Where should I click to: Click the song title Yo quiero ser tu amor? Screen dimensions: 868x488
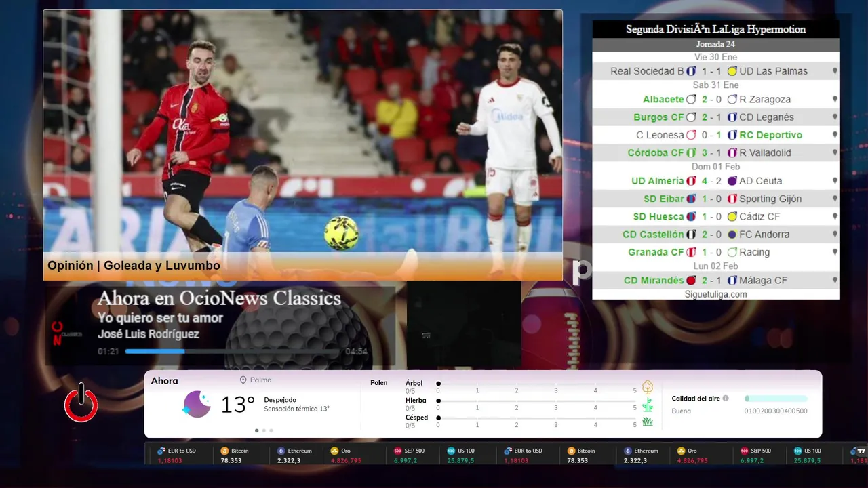click(160, 318)
